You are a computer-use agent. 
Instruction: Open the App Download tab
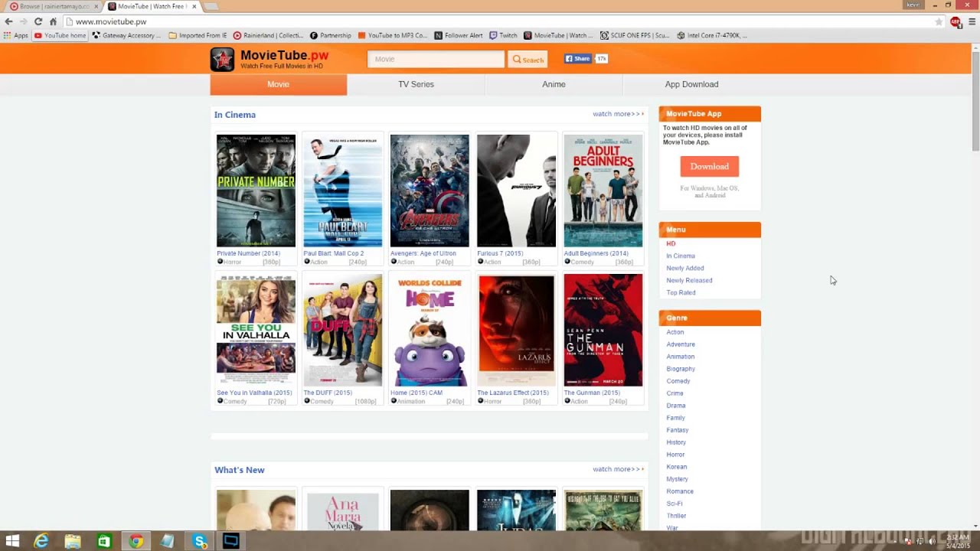tap(691, 84)
